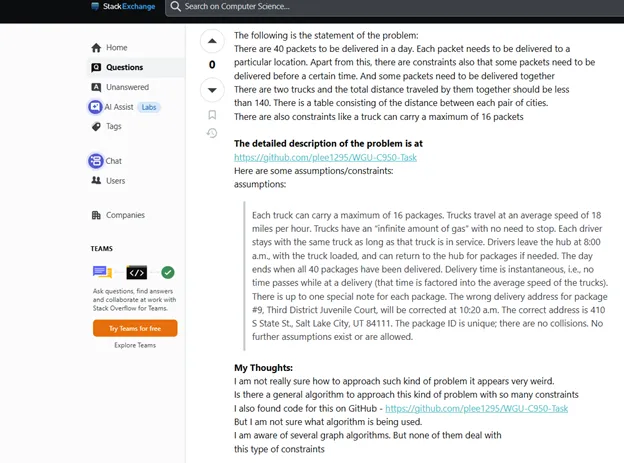
Task: Click the My Thoughts heading
Action: pos(263,367)
